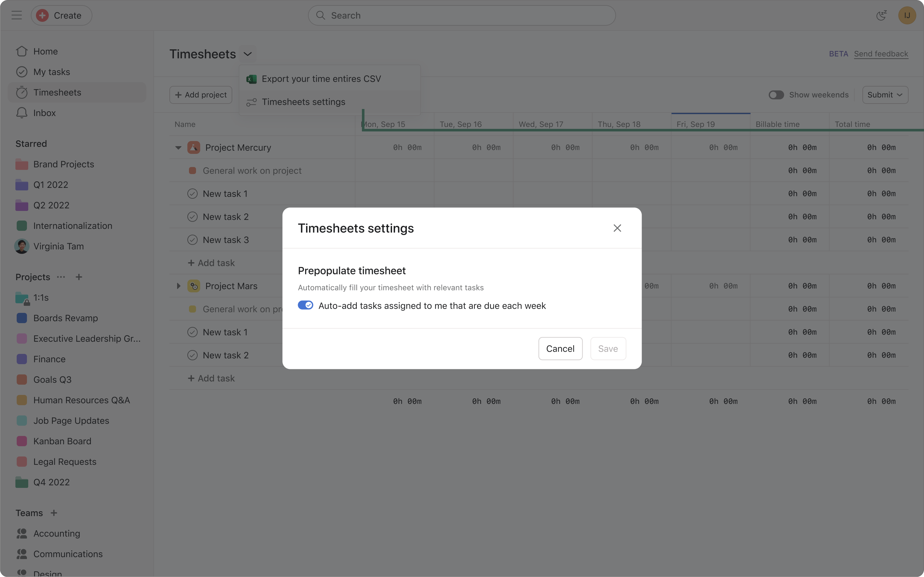
Task: Click the Home icon in sidebar
Action: pyautogui.click(x=22, y=51)
